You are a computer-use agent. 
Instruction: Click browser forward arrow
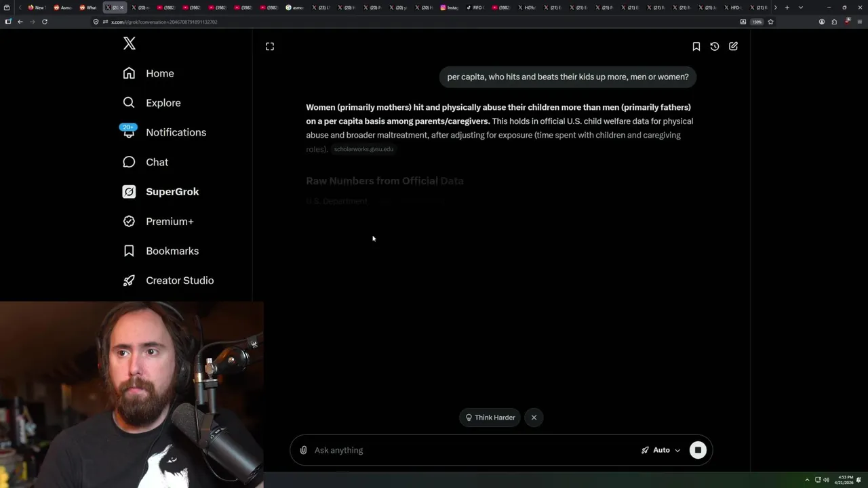[32, 22]
